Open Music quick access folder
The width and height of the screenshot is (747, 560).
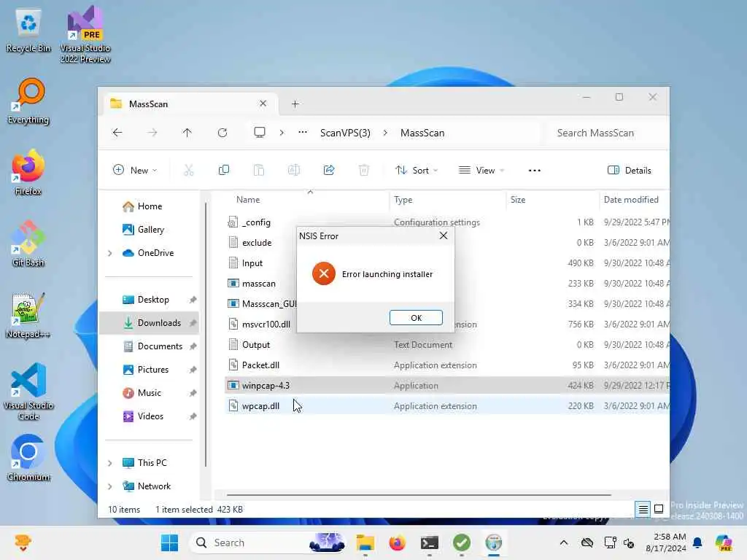tap(149, 393)
